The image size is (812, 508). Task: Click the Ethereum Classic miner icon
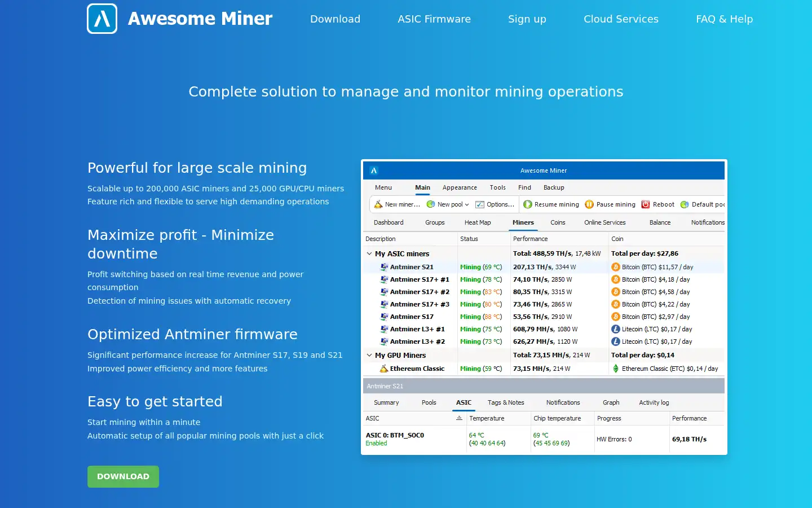(384, 369)
